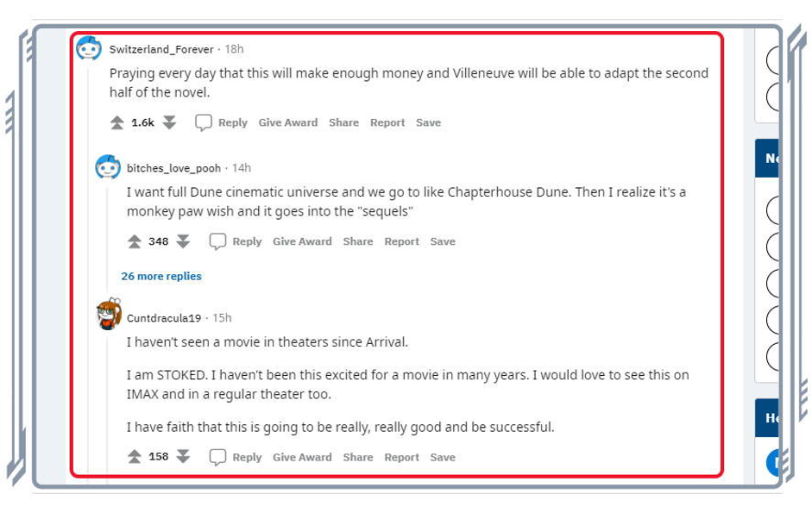Reply to Switzerland_Forever's comment

[x=222, y=123]
